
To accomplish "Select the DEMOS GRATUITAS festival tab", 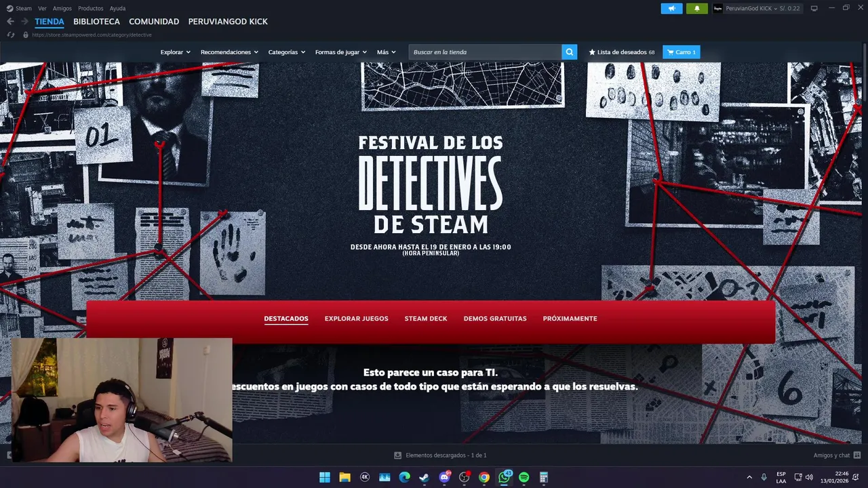I will coord(495,319).
